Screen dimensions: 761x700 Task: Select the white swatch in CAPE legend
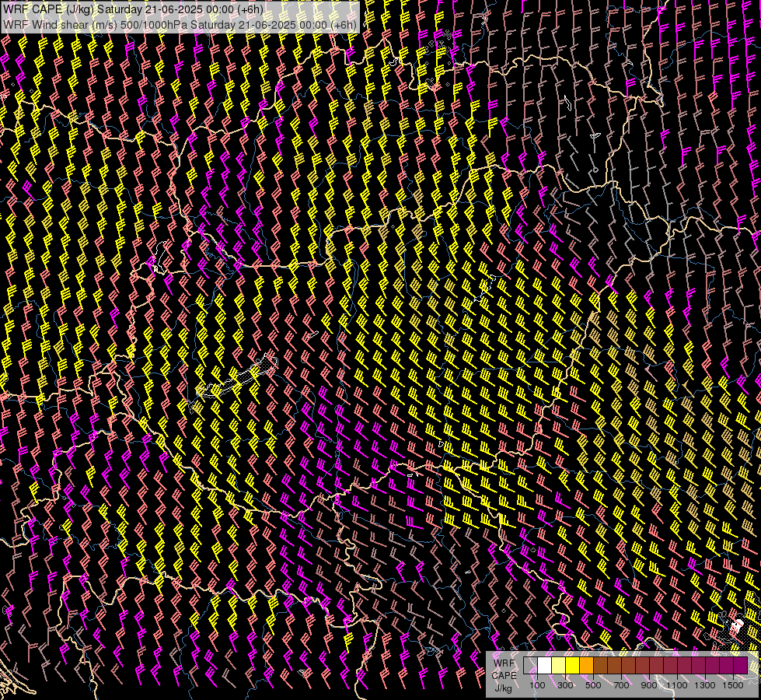(545, 665)
